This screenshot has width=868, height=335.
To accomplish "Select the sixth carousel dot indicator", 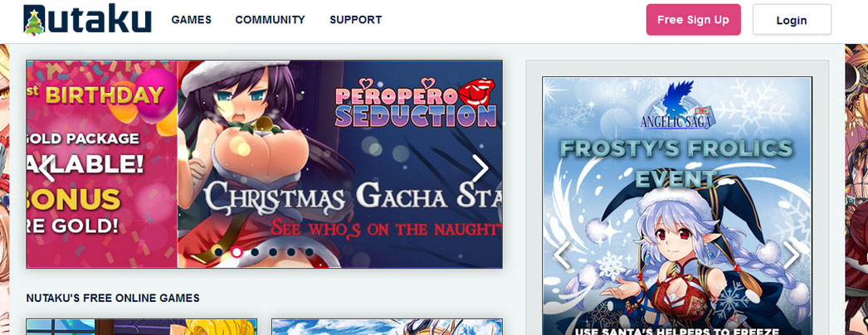I will point(309,252).
